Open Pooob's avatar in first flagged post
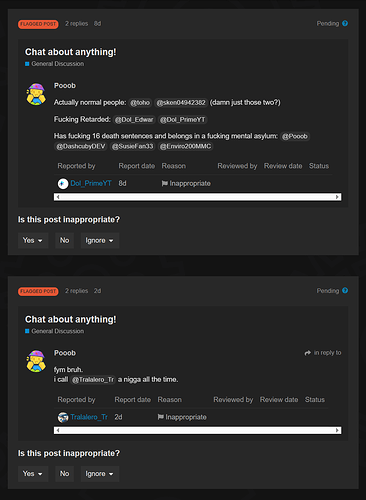 36,94
